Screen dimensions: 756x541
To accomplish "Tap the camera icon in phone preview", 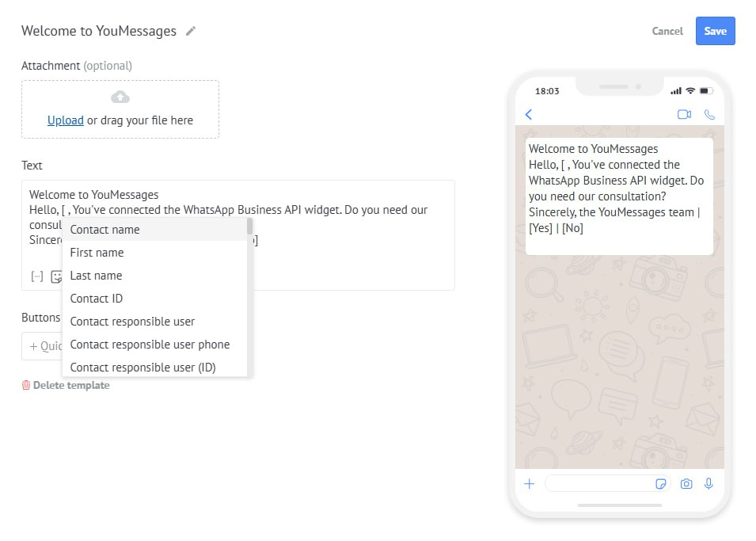I will [x=686, y=483].
